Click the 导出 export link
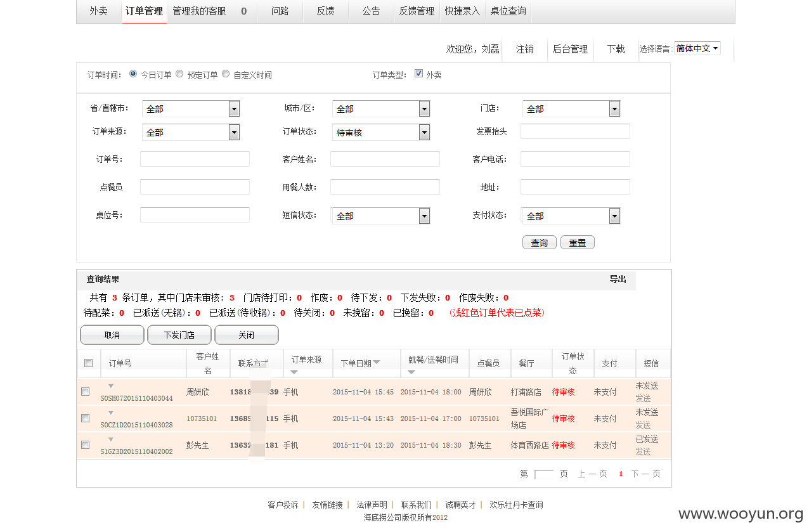809x532 pixels. coord(618,279)
